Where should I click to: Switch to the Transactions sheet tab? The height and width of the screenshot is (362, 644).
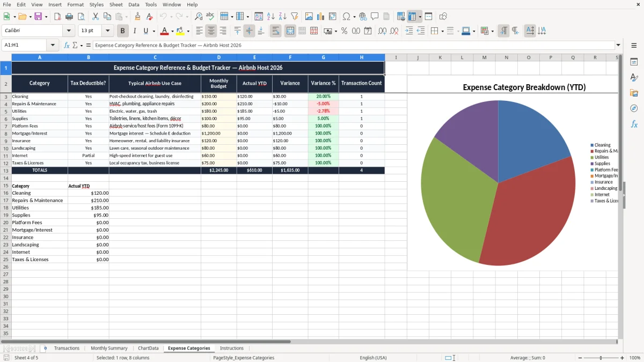67,348
